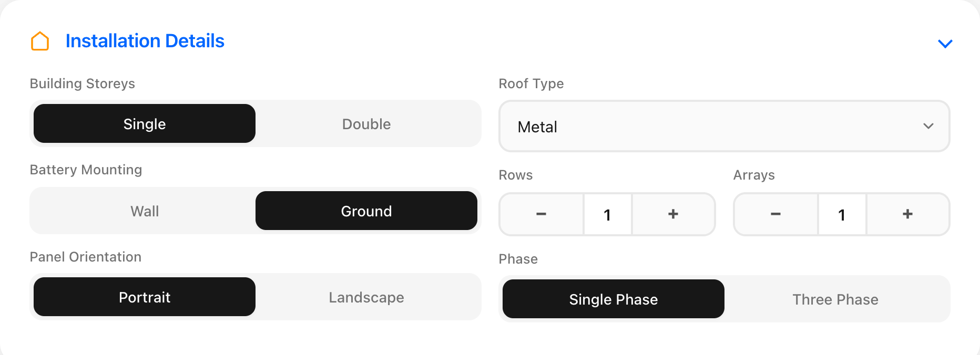Click the Roof Type dropdown arrow
Image resolution: width=980 pixels, height=355 pixels.
click(928, 127)
